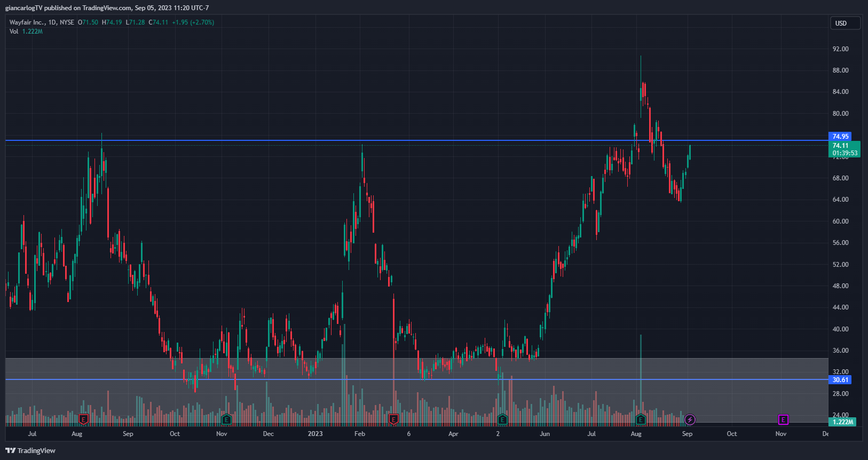Click the close value C74.11
The image size is (868, 460).
[158, 22]
